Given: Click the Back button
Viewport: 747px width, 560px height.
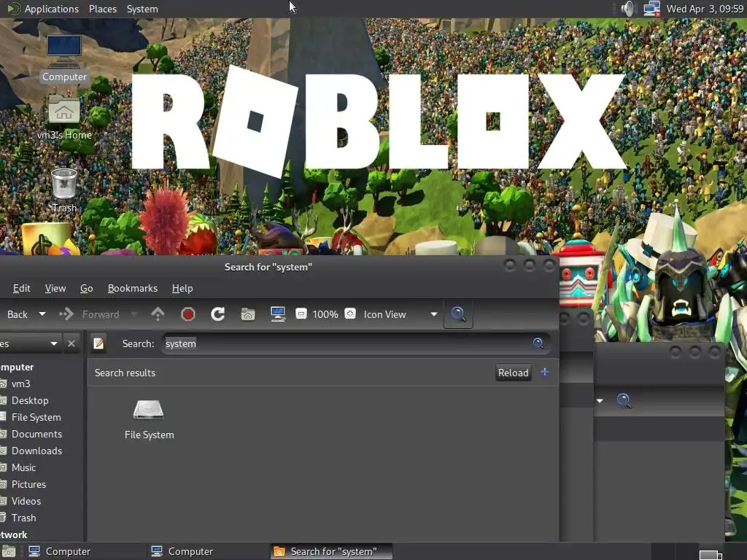Looking at the screenshot, I should pyautogui.click(x=18, y=314).
